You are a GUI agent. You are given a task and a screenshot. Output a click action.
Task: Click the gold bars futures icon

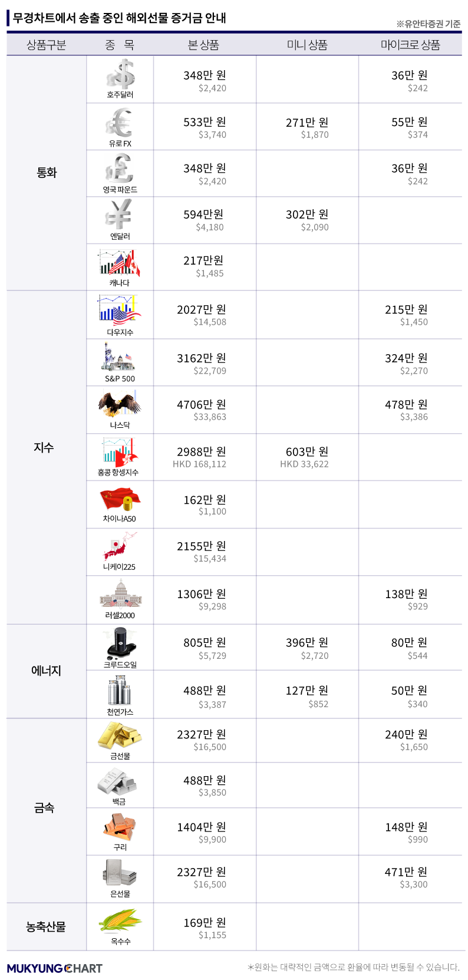(x=120, y=735)
